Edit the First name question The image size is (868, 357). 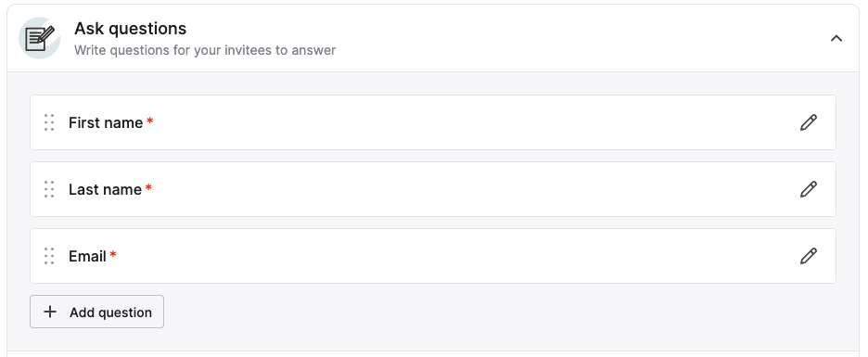tap(809, 122)
